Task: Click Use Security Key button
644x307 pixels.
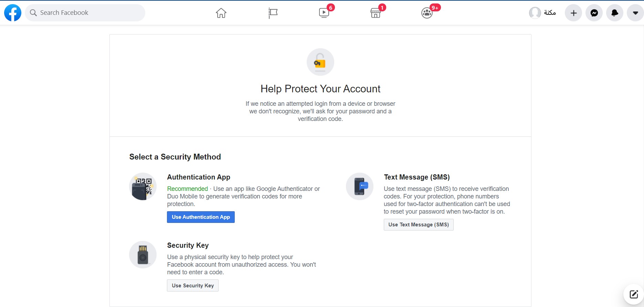Action: 193,286
